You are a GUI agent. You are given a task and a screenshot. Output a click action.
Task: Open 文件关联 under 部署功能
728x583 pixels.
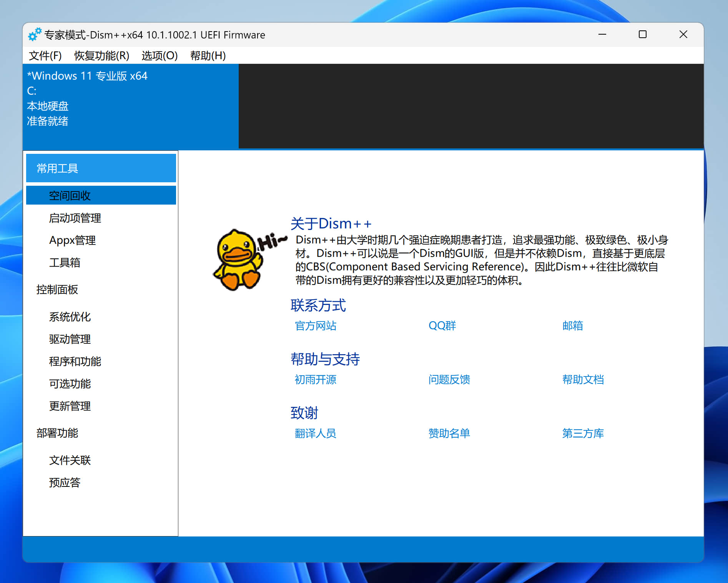(x=70, y=460)
